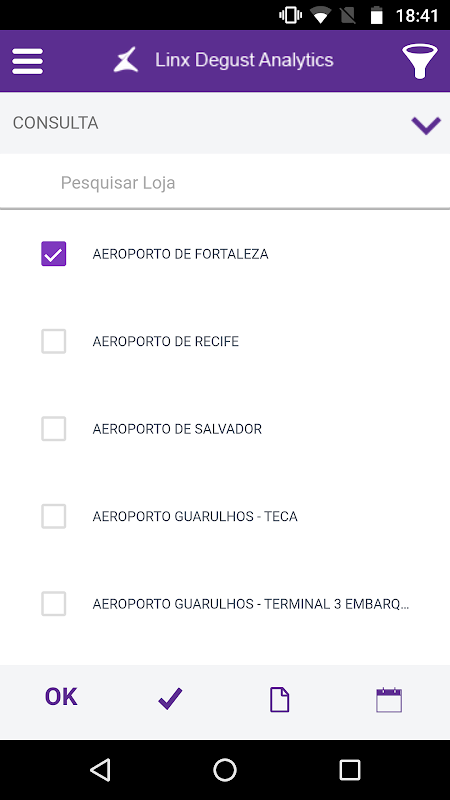
Task: Tap the Android back navigation button
Action: coord(101,769)
